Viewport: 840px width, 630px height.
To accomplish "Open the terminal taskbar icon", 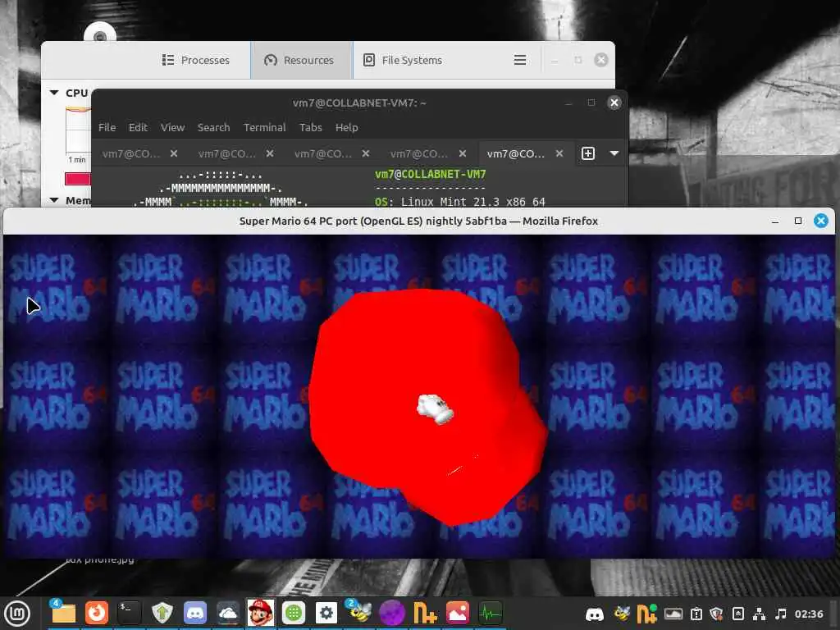I will [x=129, y=612].
